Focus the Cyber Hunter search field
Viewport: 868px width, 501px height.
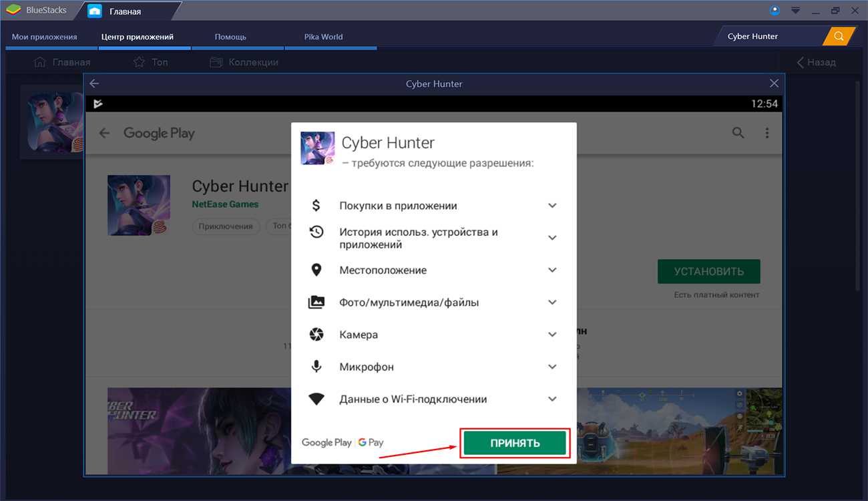point(771,36)
